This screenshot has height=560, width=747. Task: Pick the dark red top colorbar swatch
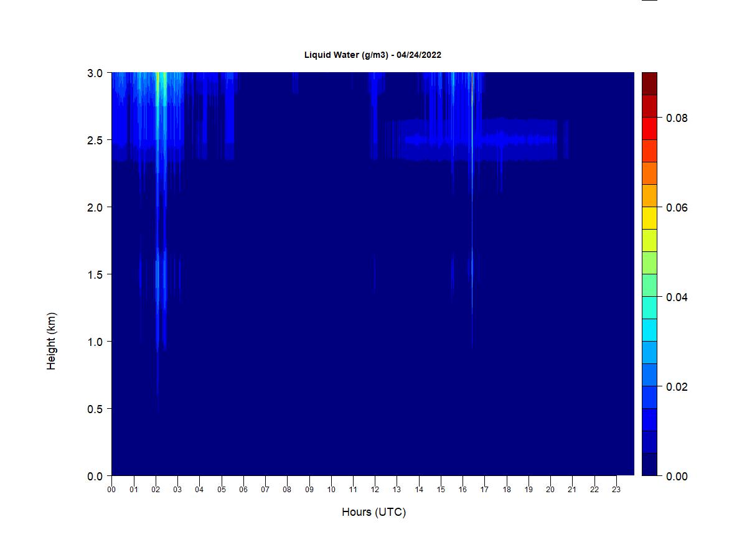pyautogui.click(x=649, y=84)
